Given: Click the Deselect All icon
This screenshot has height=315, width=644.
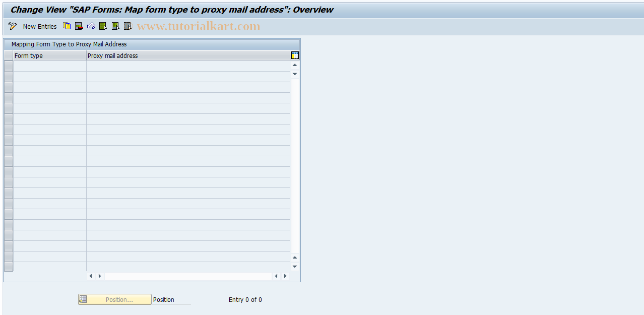Looking at the screenshot, I should (x=127, y=26).
